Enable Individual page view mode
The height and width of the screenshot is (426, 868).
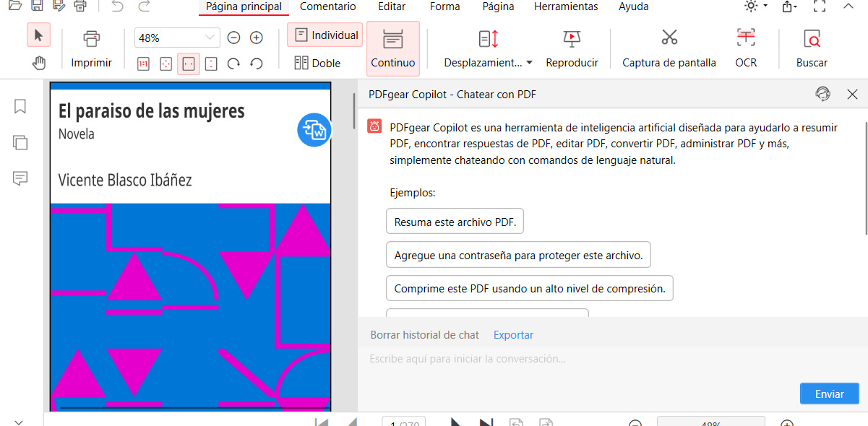coord(325,34)
